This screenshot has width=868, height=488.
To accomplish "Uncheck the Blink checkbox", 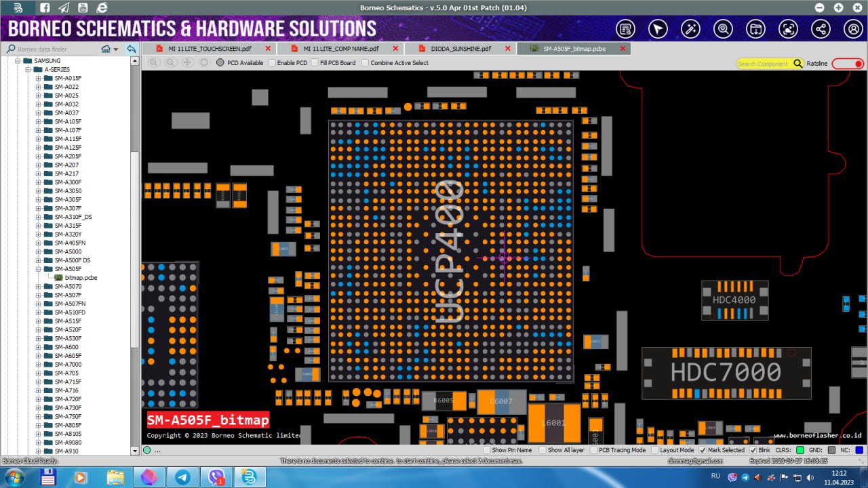I will (753, 450).
